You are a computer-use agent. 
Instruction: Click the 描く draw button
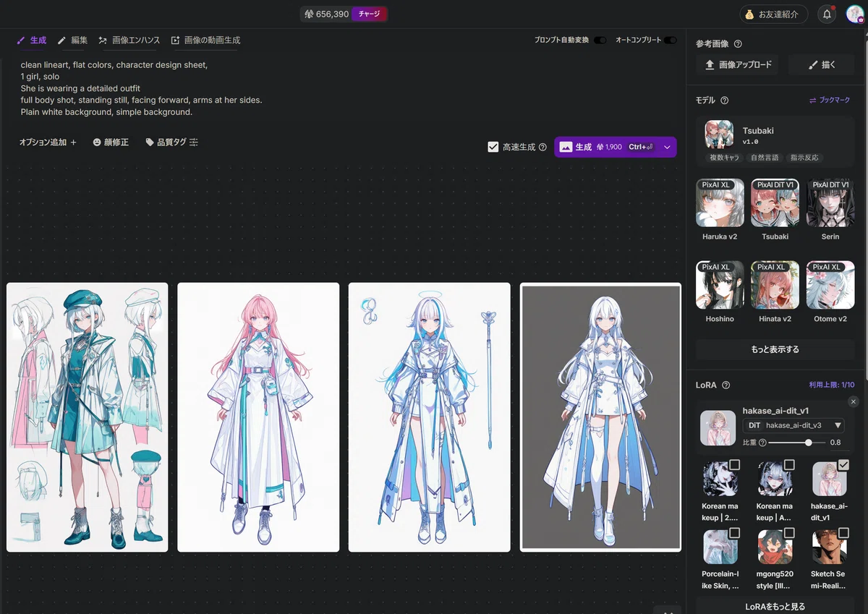[x=822, y=64]
